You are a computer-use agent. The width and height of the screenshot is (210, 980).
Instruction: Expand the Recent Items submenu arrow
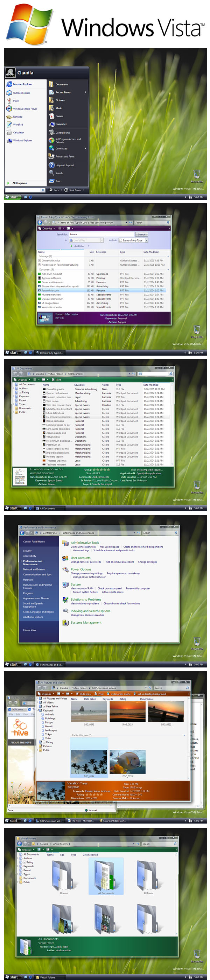(85, 92)
